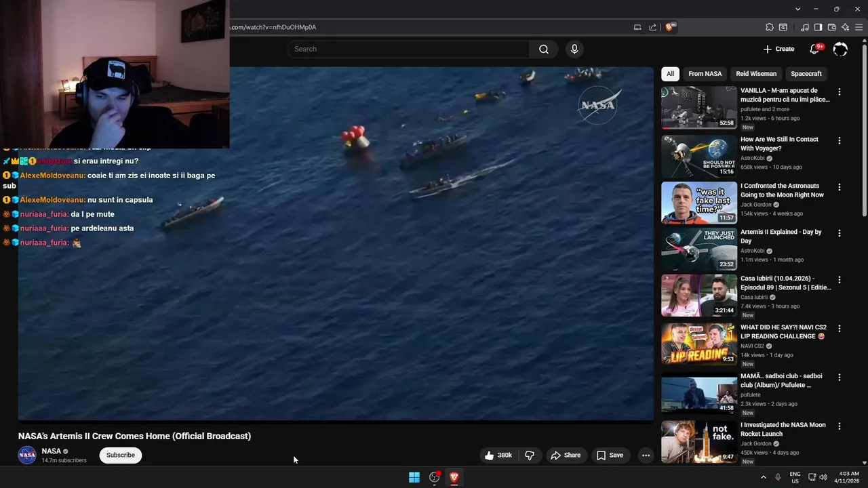Click the video title 'NASA's Artemis II Crew Comes Home'
The height and width of the screenshot is (488, 868).
click(134, 436)
